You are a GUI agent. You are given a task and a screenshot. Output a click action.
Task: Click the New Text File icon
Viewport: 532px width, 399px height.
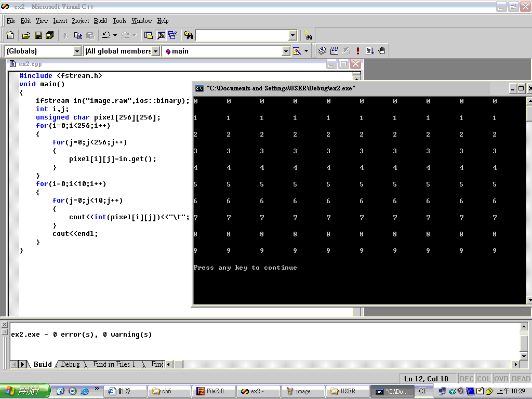pos(10,35)
